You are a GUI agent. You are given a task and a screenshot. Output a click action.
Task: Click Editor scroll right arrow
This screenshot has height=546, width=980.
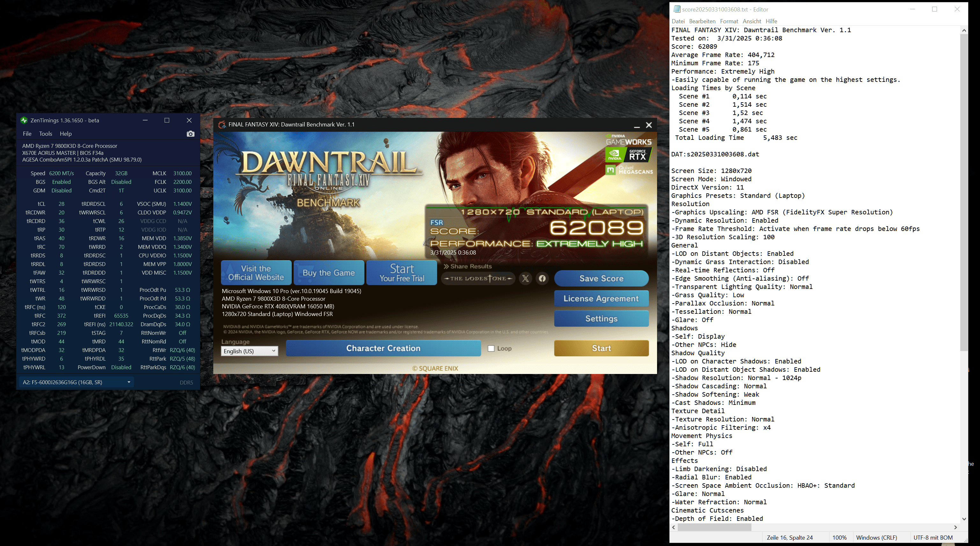point(955,528)
